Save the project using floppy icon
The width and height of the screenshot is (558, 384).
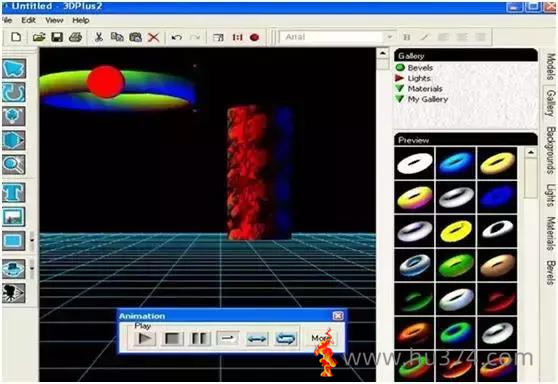(x=57, y=37)
